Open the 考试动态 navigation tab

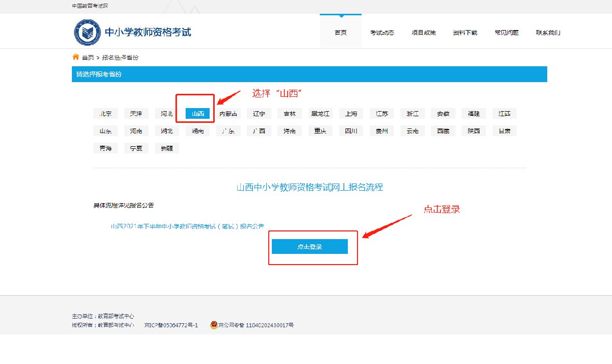click(x=382, y=33)
